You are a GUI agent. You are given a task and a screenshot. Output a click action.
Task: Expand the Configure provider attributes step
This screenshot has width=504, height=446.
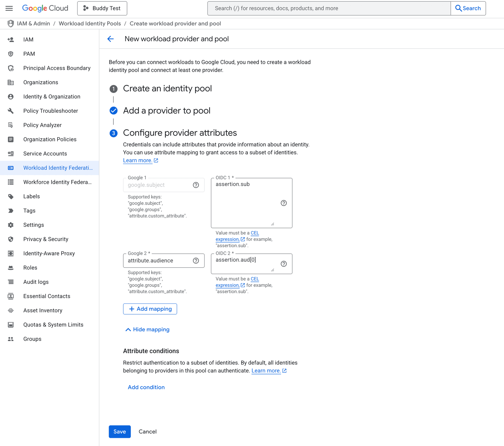pos(180,133)
